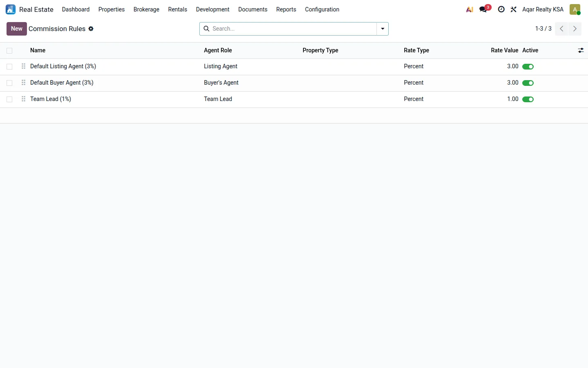Tick the Team Lead (1%) row checkbox
This screenshot has height=368, width=588.
[9, 99]
